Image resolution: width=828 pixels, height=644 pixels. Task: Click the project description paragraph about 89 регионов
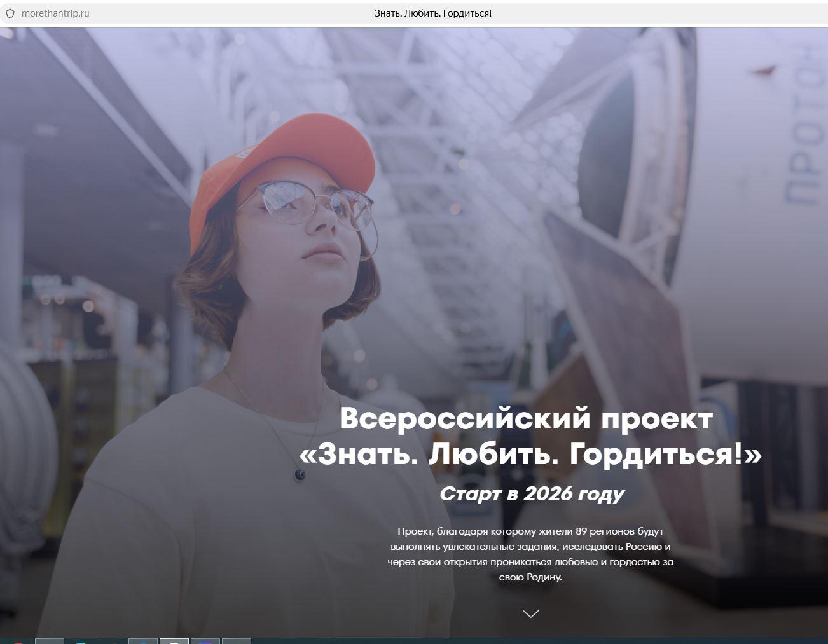point(530,554)
